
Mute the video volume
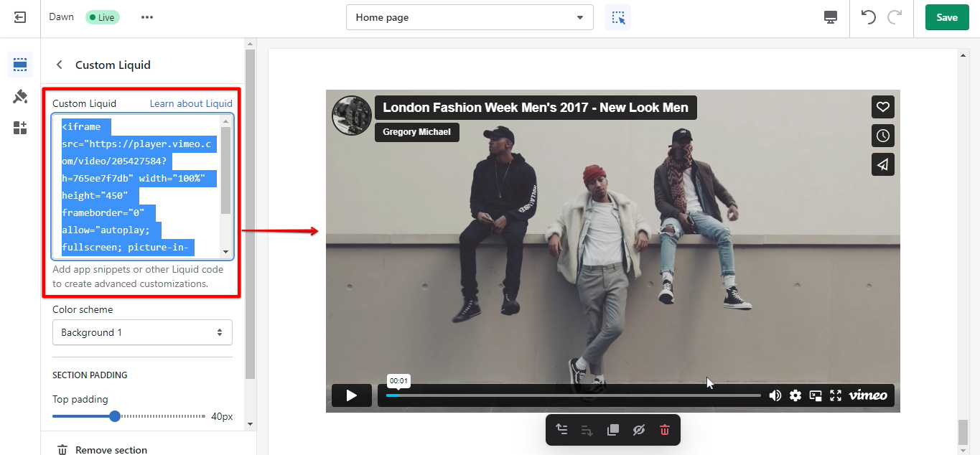click(775, 395)
